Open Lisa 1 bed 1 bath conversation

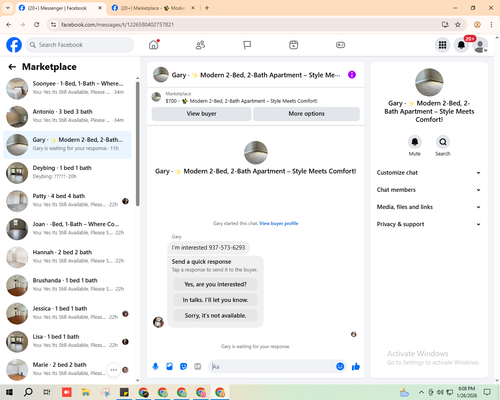click(68, 342)
